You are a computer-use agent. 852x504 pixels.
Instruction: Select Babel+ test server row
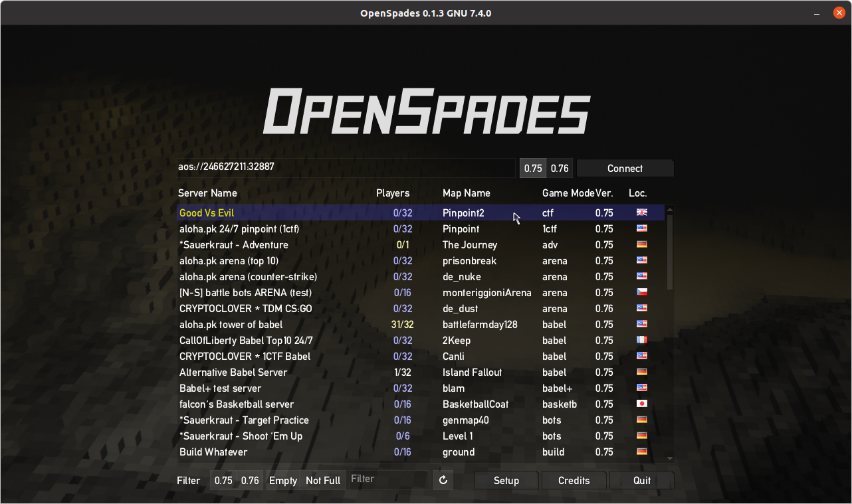pyautogui.click(x=421, y=388)
